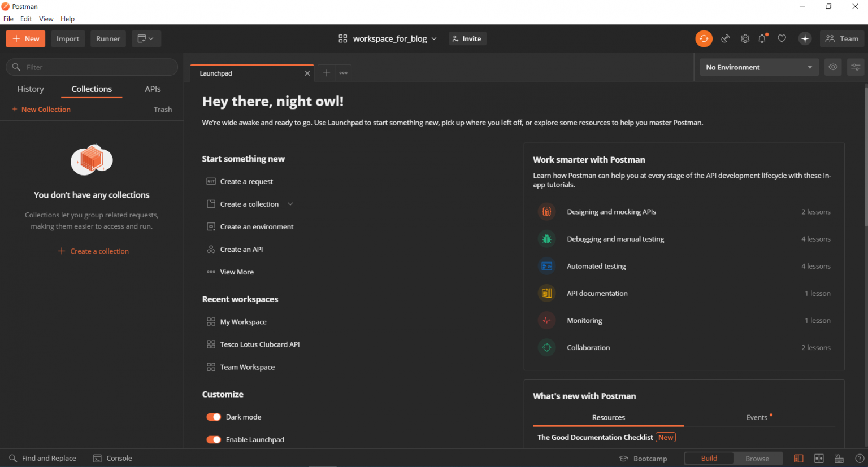Click the Import button
Screen dimensions: 868x467
click(68, 38)
